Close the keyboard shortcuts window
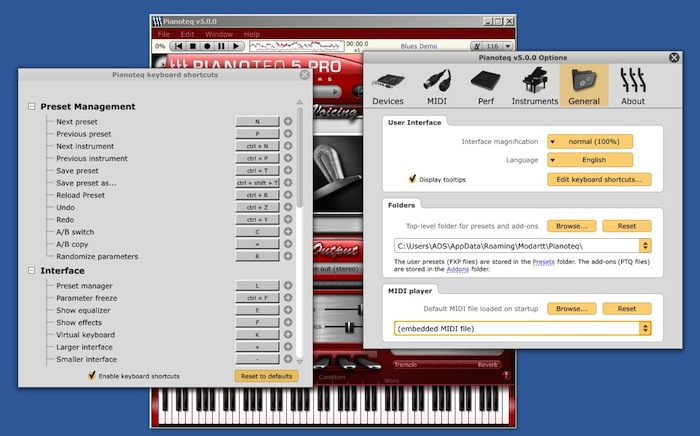This screenshot has width=700, height=436. 304,75
